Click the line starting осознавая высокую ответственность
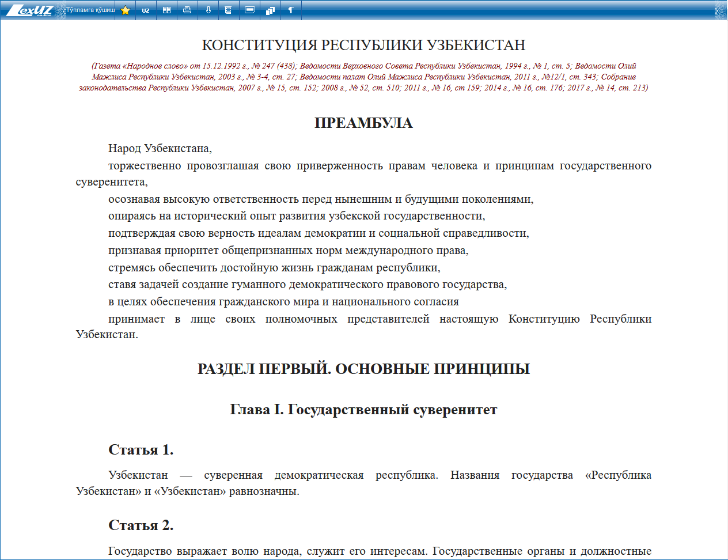The height and width of the screenshot is (560, 728). 321,199
